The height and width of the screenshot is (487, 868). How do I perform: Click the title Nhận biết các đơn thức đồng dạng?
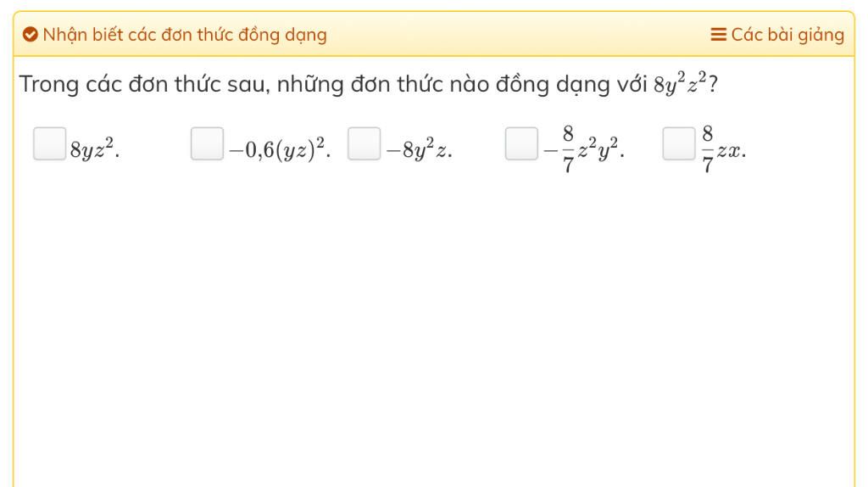tap(185, 35)
